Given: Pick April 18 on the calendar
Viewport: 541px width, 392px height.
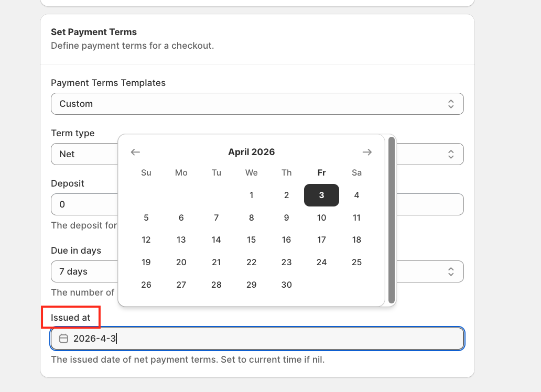Looking at the screenshot, I should pyautogui.click(x=356, y=240).
